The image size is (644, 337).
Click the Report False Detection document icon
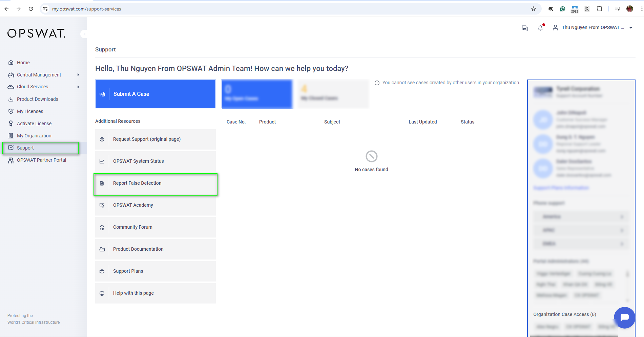click(102, 183)
